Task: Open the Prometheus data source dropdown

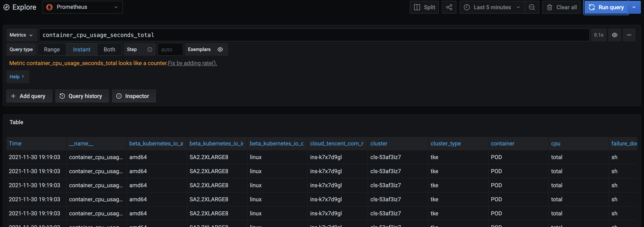Action: pyautogui.click(x=83, y=7)
